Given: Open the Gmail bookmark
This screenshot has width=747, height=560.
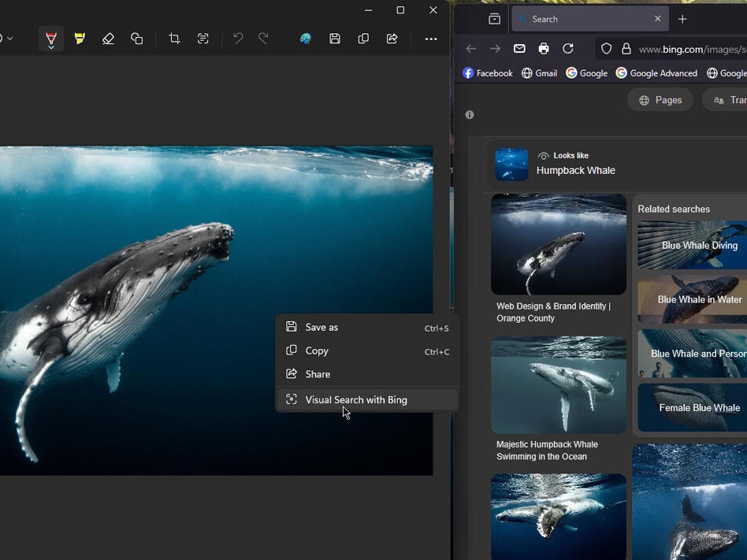Looking at the screenshot, I should point(539,73).
